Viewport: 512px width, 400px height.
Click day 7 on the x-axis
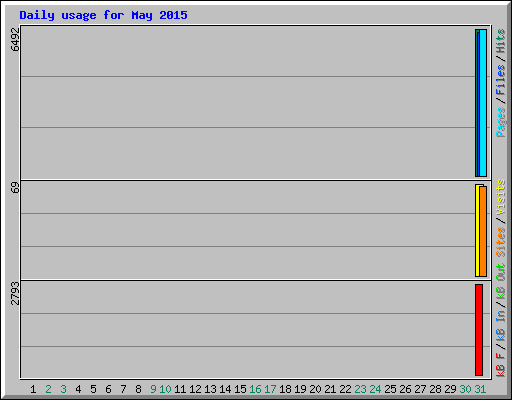pos(123,389)
